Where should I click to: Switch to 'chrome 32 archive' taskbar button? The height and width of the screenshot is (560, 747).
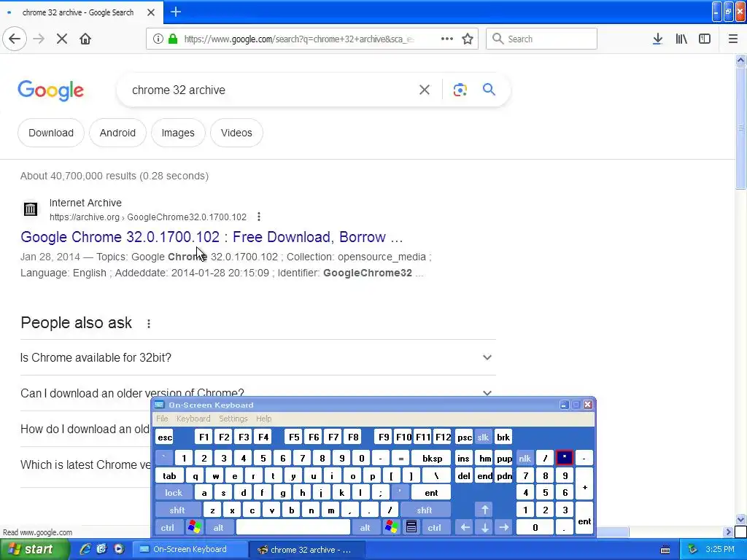[x=307, y=550]
